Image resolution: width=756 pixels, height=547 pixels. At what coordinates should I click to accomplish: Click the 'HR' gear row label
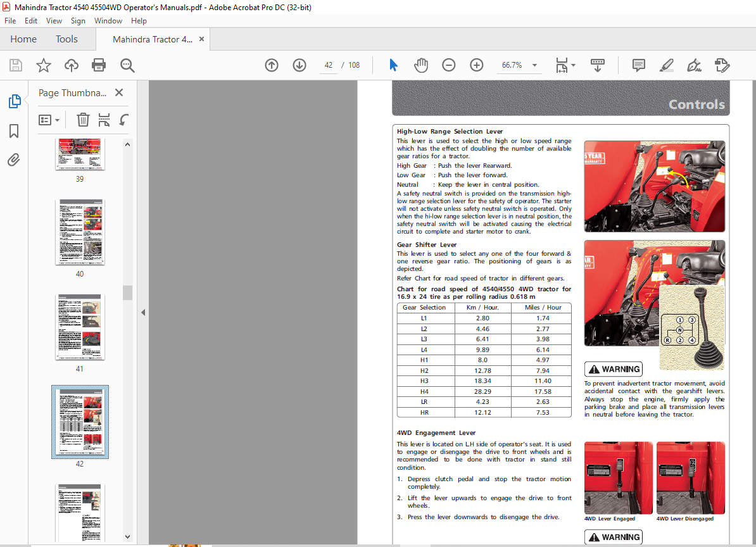[424, 413]
